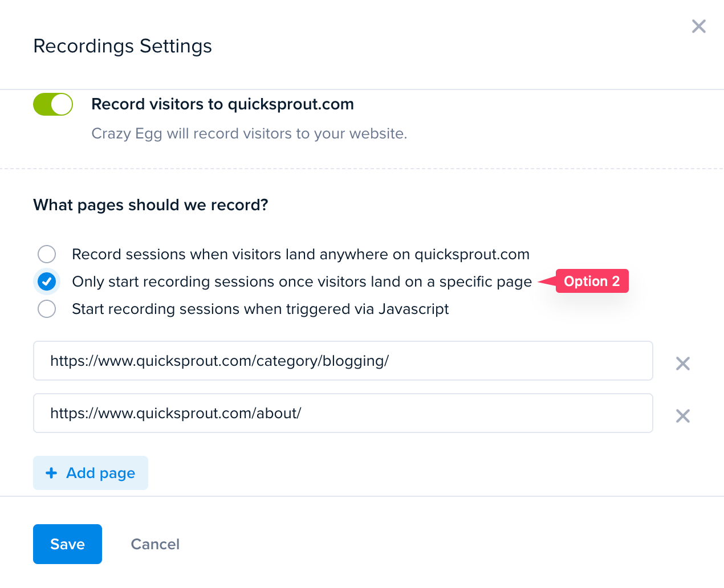724x588 pixels.
Task: Remove the category/blogging URL entry
Action: 682,364
